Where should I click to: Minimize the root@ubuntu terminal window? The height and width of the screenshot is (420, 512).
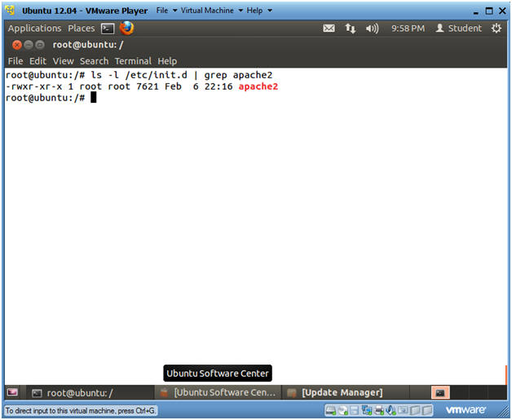point(29,45)
